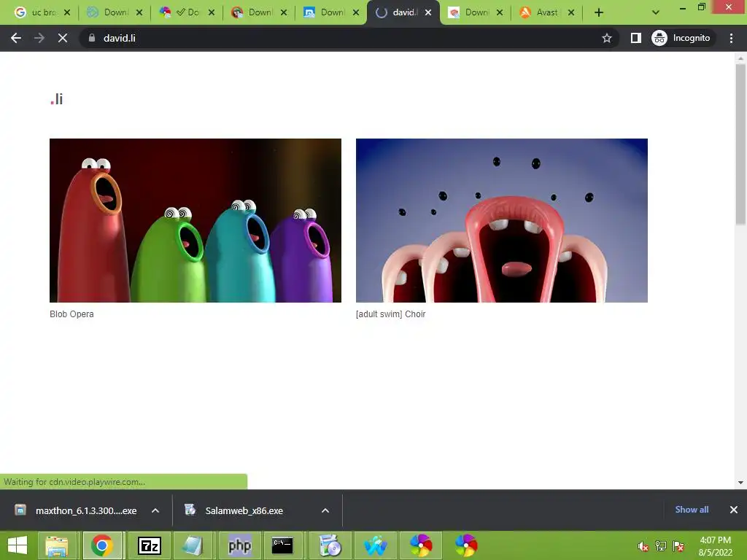This screenshot has width=747, height=560.
Task: Open Action Center flag tray icon
Action: point(678,546)
